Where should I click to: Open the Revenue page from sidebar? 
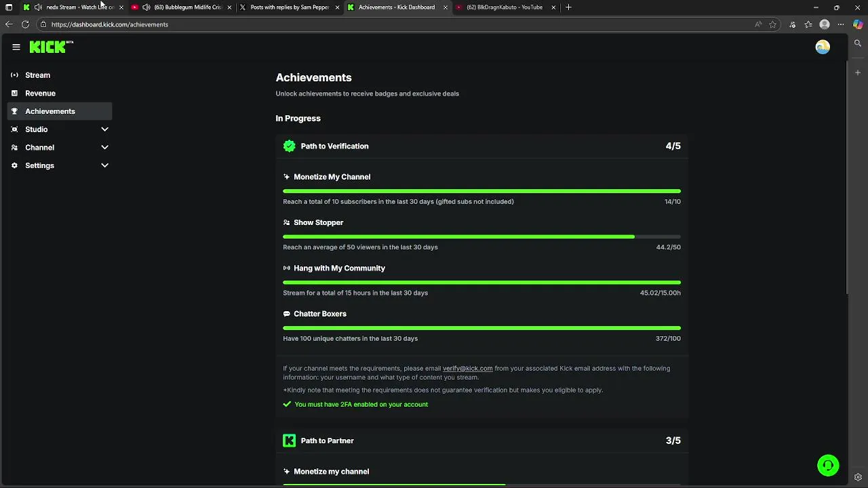click(x=40, y=94)
